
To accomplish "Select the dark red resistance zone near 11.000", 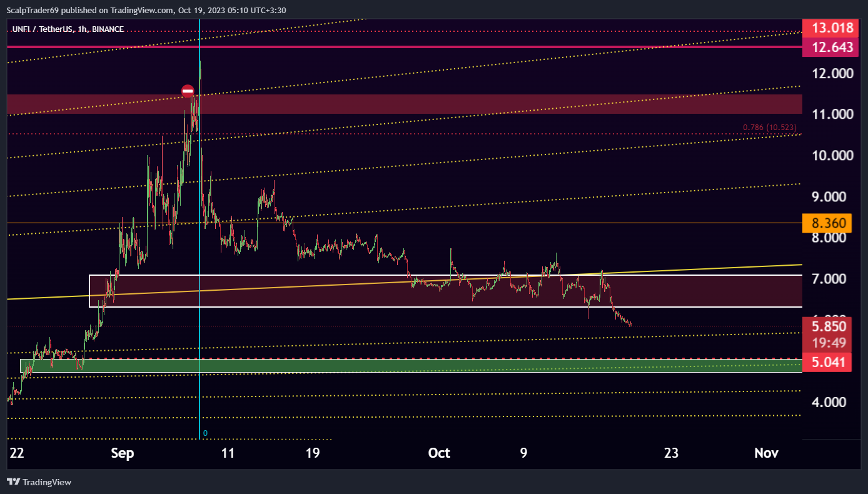I will coord(404,104).
